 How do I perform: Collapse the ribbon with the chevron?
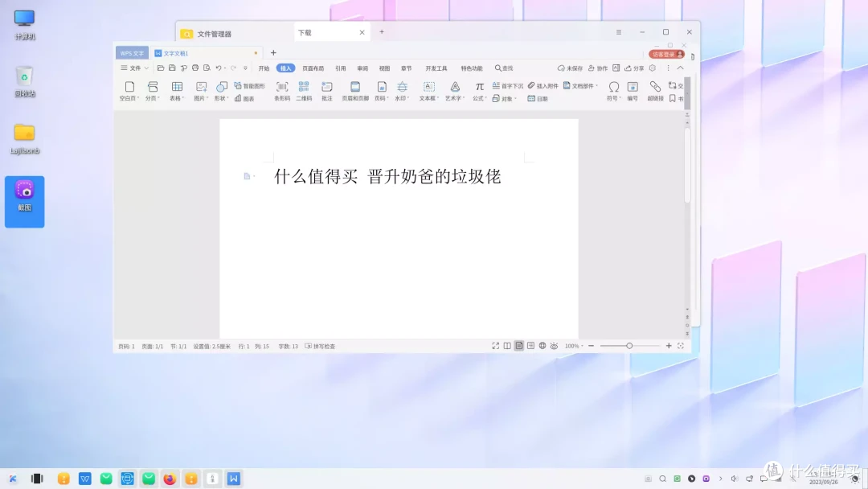coord(681,68)
